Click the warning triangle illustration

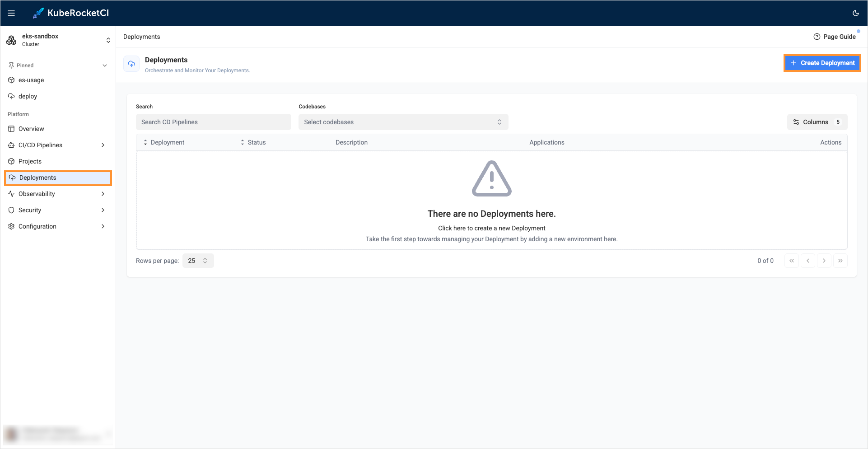pos(492,178)
